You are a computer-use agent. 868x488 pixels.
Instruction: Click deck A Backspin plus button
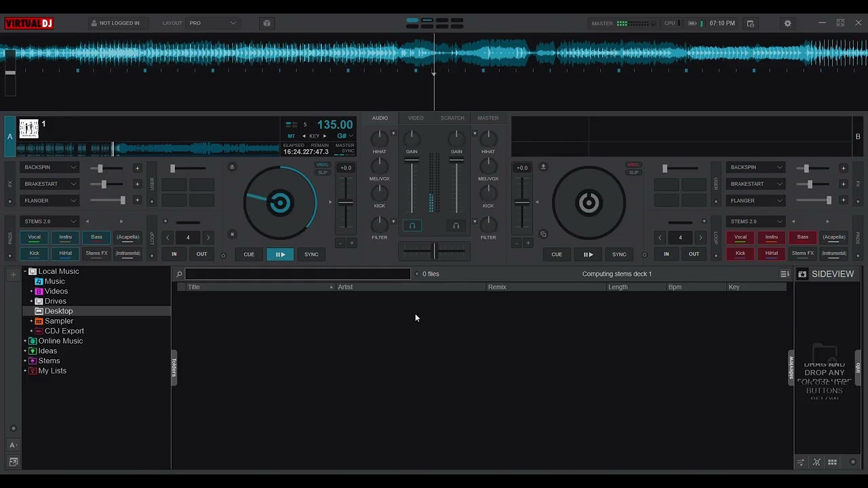137,168
